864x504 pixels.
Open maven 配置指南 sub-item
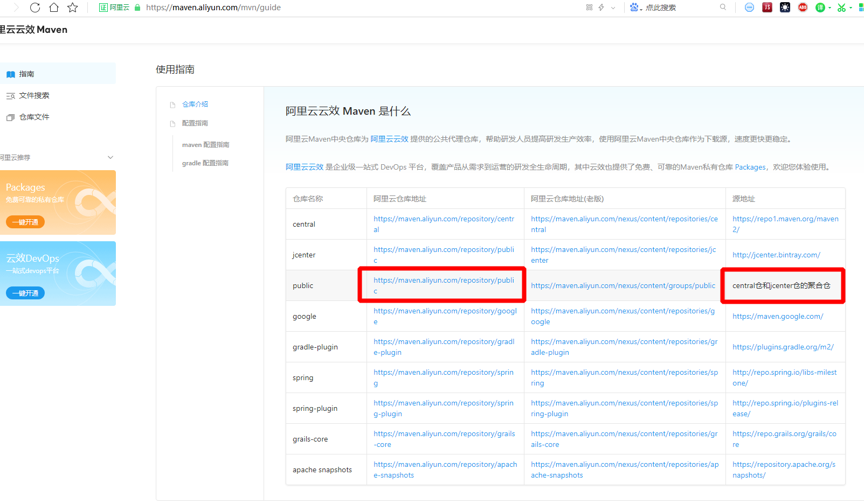[x=205, y=145]
